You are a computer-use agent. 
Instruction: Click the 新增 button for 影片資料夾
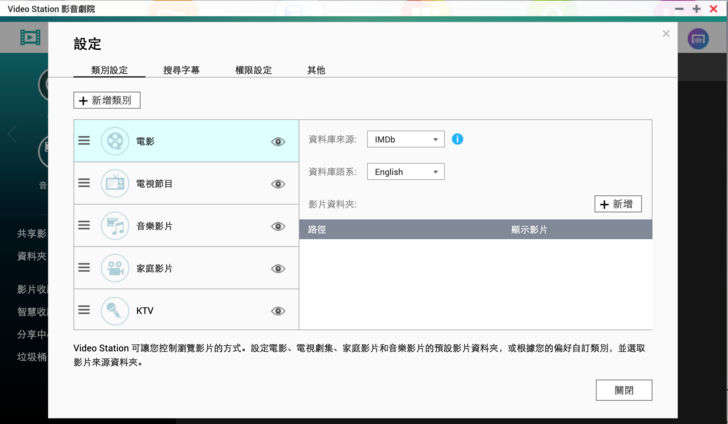coord(617,204)
